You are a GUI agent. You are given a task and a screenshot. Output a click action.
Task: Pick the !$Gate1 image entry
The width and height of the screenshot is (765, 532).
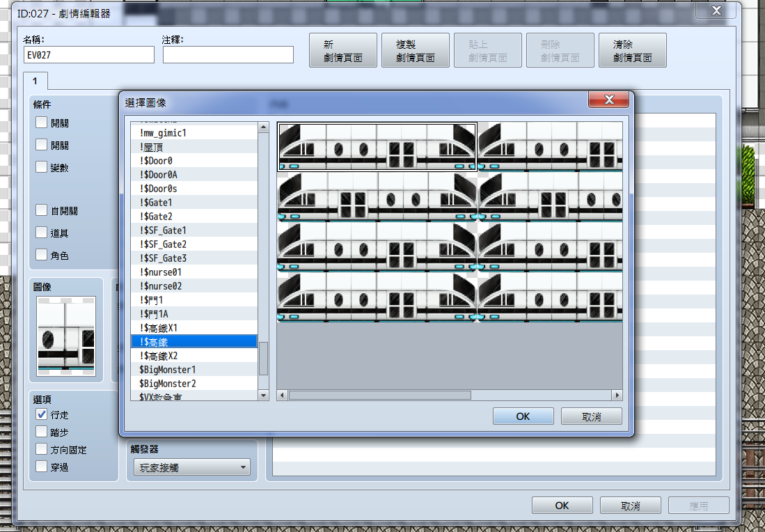click(x=194, y=203)
